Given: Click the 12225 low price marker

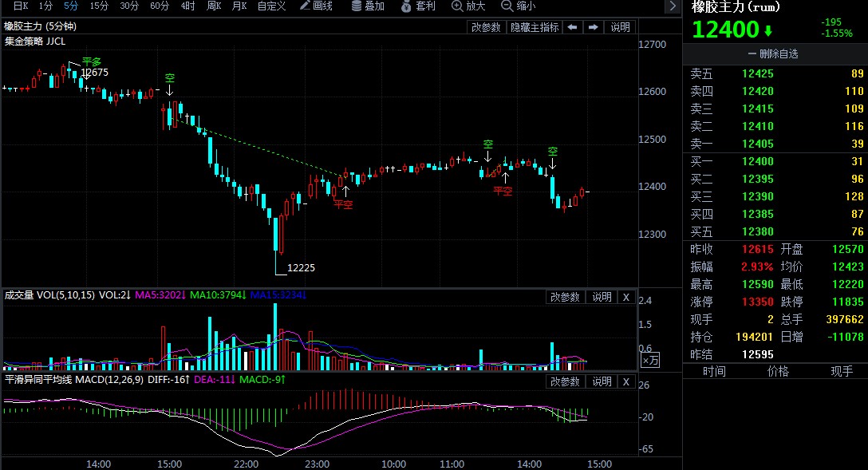Looking at the screenshot, I should (x=301, y=268).
